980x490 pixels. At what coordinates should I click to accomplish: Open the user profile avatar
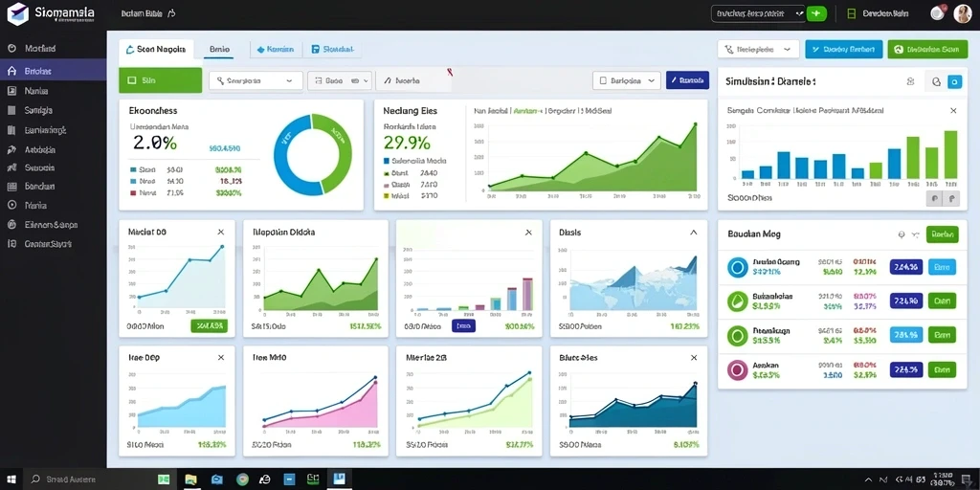963,13
